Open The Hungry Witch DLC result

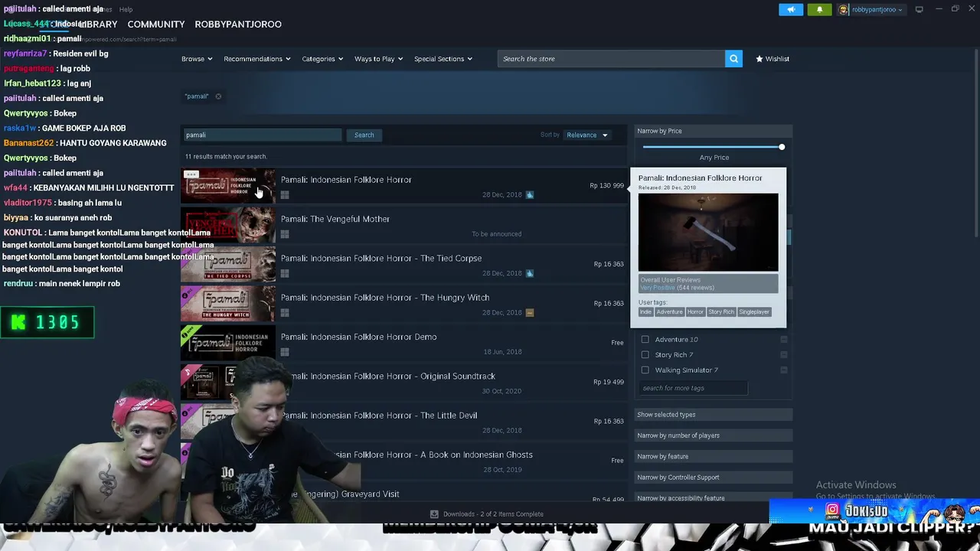(x=404, y=305)
